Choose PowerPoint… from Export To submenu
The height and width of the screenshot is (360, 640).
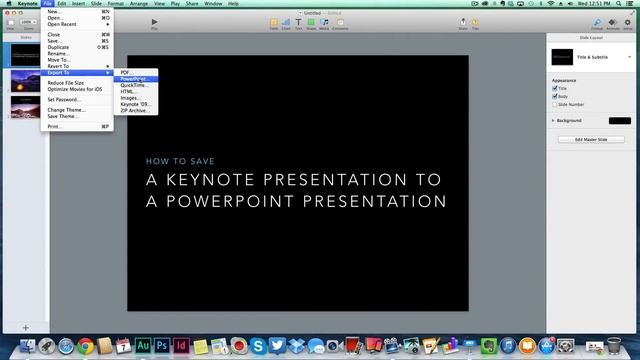tap(136, 79)
